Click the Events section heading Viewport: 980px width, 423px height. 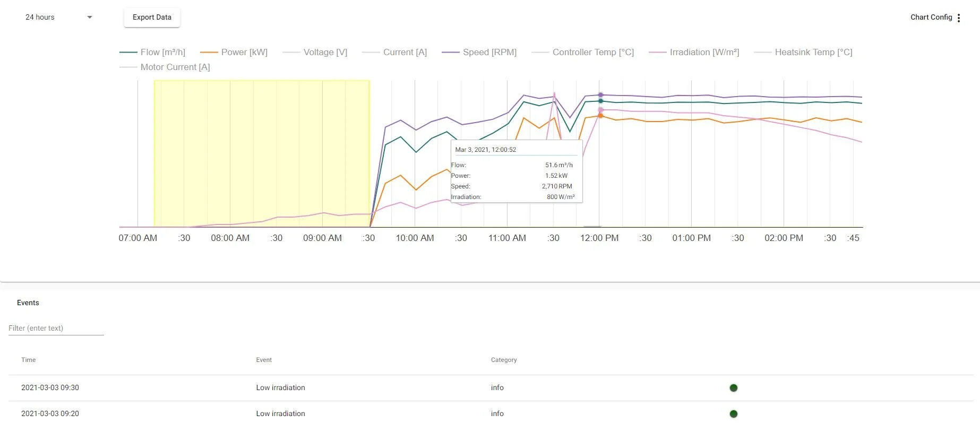click(x=28, y=303)
